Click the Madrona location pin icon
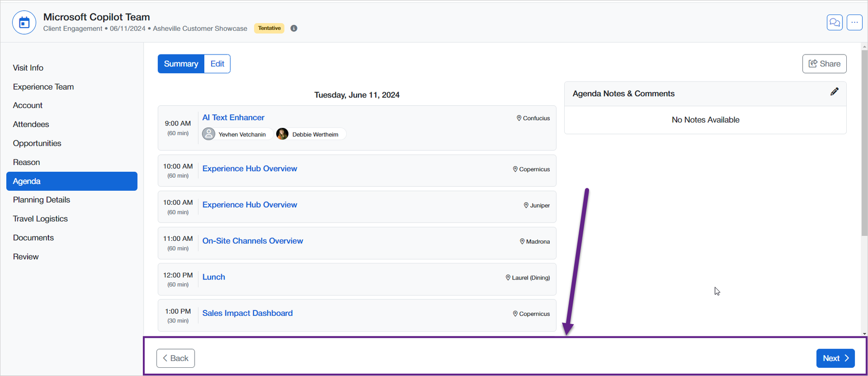 (x=522, y=241)
